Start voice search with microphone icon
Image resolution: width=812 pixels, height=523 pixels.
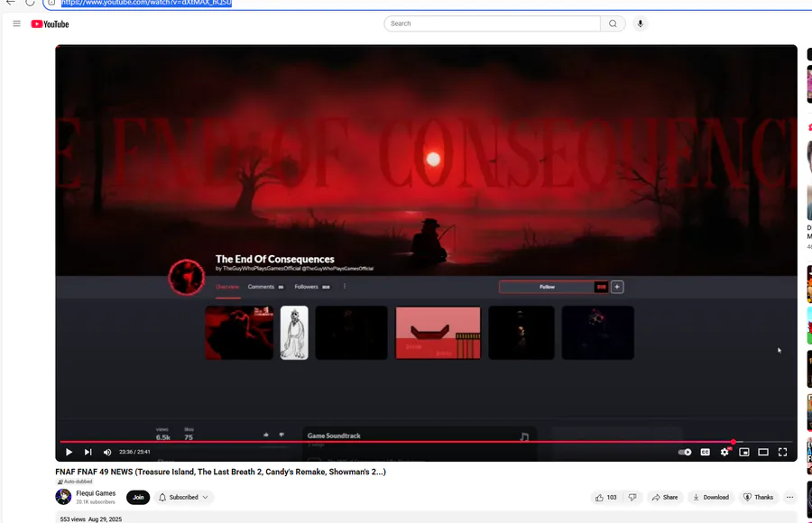[x=640, y=23]
